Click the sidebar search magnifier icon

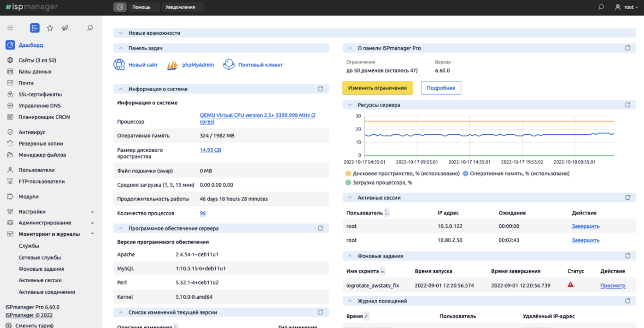click(x=90, y=28)
